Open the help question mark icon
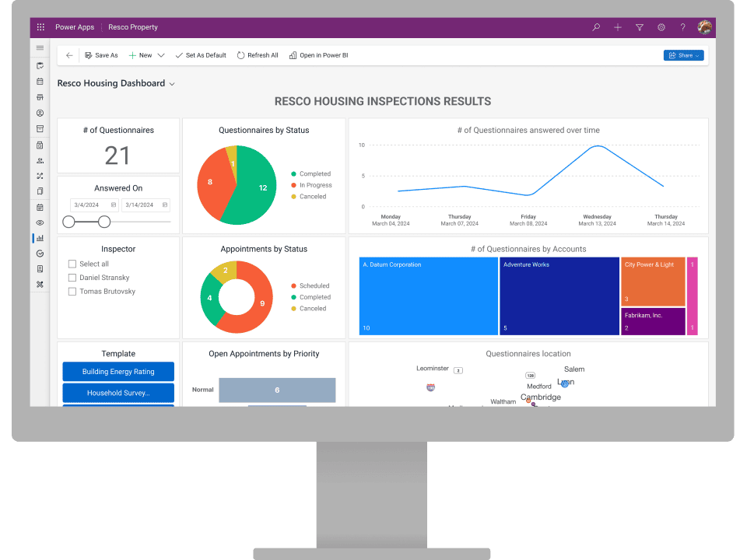The image size is (747, 560). coord(682,27)
